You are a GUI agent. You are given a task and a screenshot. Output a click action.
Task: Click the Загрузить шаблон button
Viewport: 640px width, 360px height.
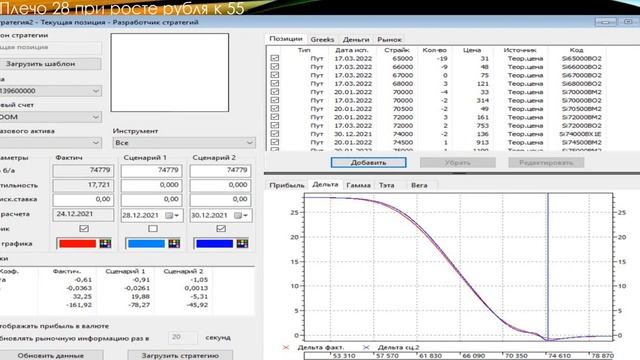pos(51,64)
